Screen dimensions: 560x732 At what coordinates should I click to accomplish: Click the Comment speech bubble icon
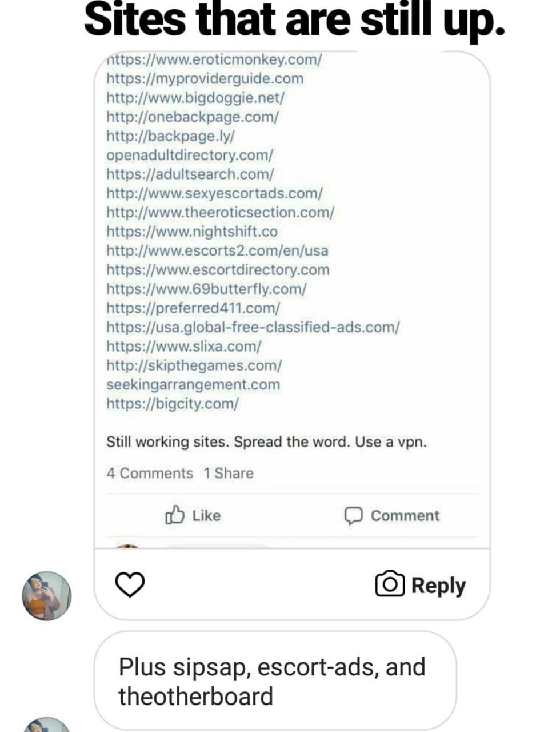(353, 515)
